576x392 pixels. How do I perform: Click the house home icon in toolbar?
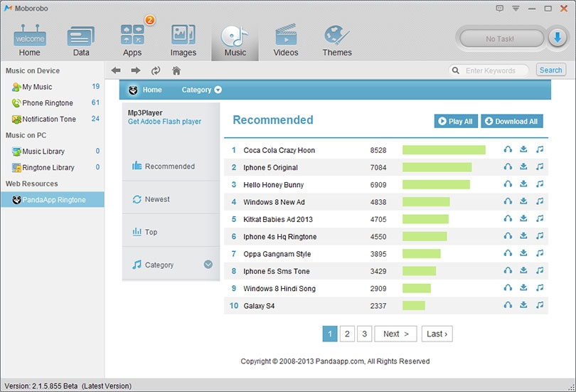(x=176, y=70)
